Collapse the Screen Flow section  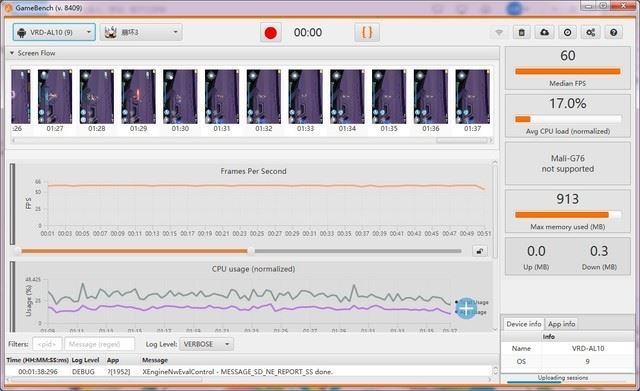(12, 53)
